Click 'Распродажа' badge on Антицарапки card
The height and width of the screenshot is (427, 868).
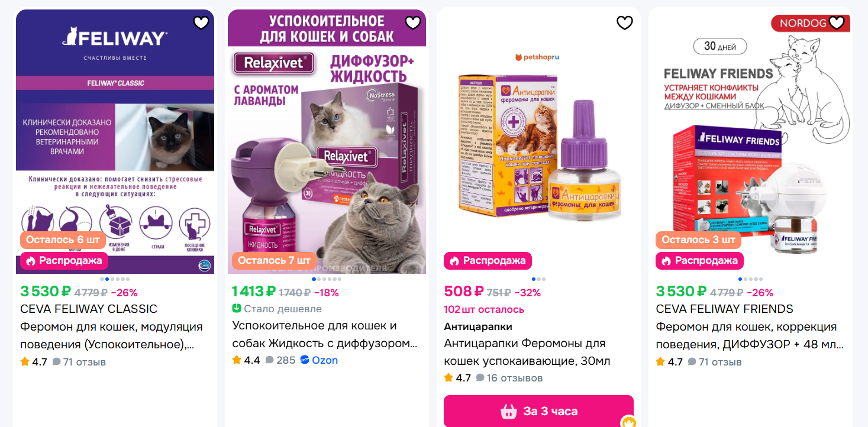click(x=488, y=260)
